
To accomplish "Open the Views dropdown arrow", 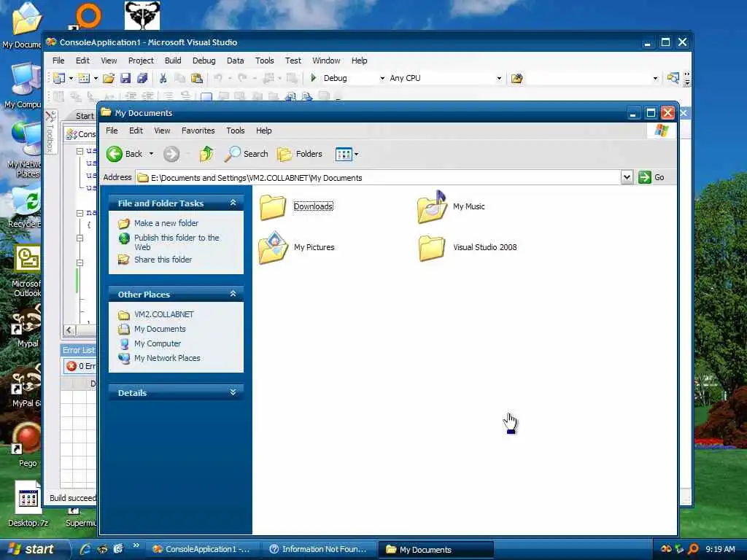I will pyautogui.click(x=356, y=155).
